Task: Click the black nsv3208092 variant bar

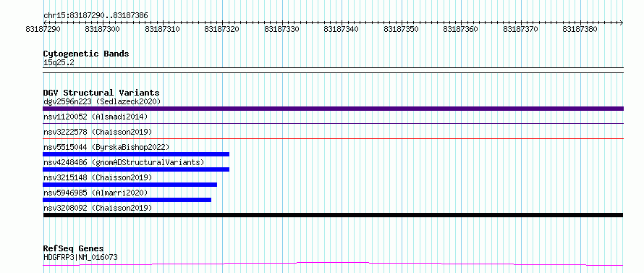Action: click(x=333, y=215)
